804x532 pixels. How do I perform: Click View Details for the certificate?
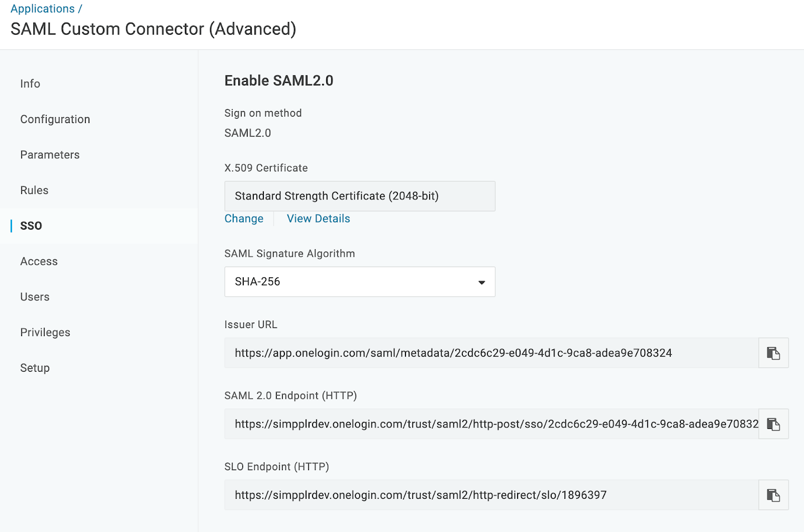tap(318, 219)
